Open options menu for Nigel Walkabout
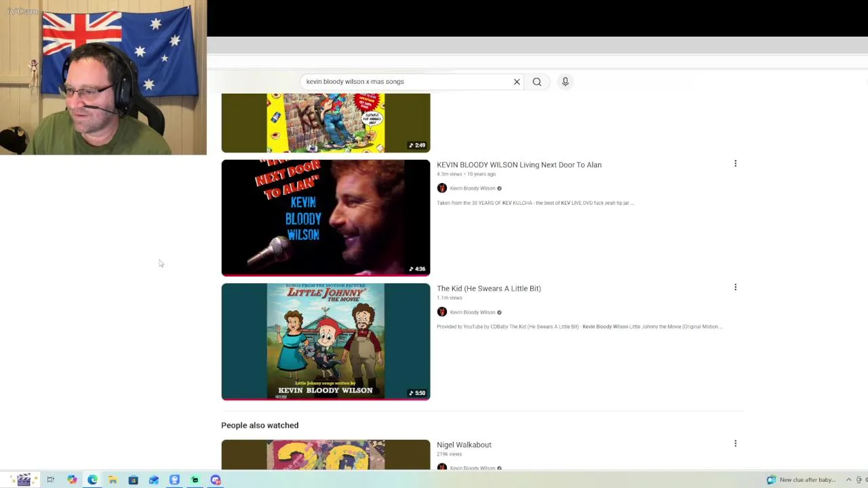This screenshot has height=488, width=868. pos(735,443)
